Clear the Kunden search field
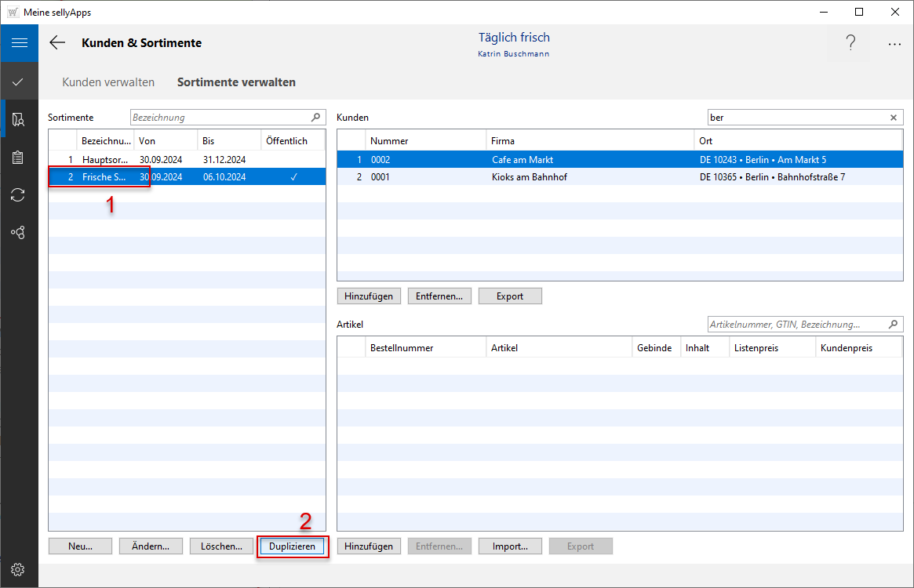This screenshot has height=588, width=914. pyautogui.click(x=893, y=118)
